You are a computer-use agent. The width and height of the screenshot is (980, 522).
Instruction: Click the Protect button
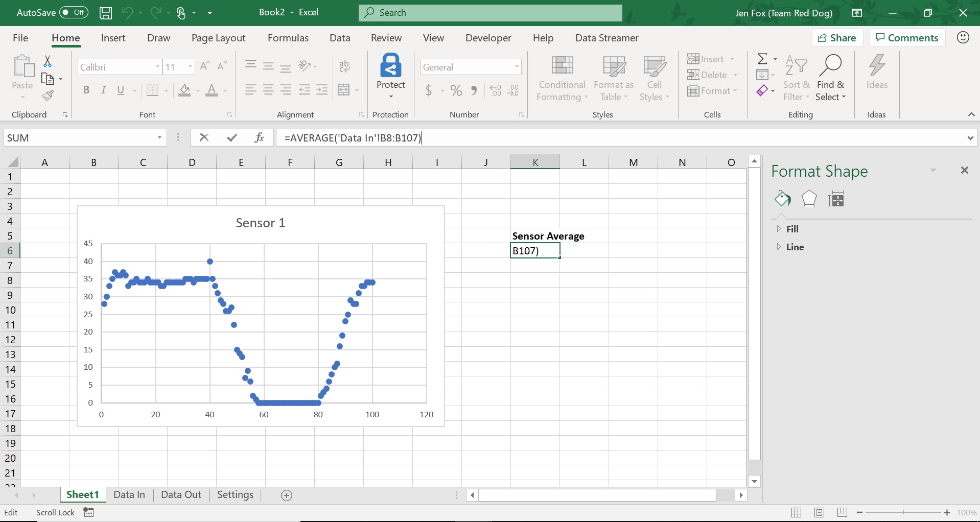tap(391, 76)
